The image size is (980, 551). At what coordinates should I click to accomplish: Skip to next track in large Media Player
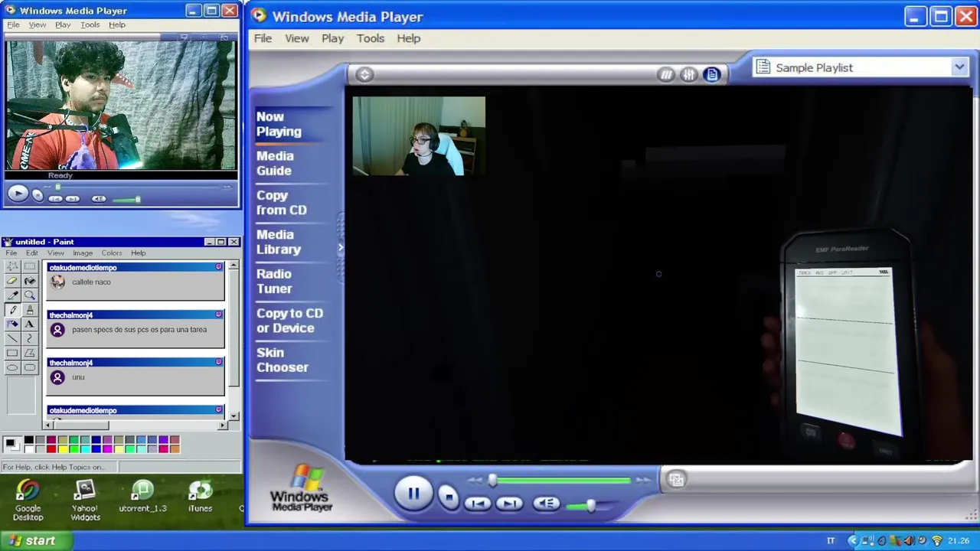509,504
